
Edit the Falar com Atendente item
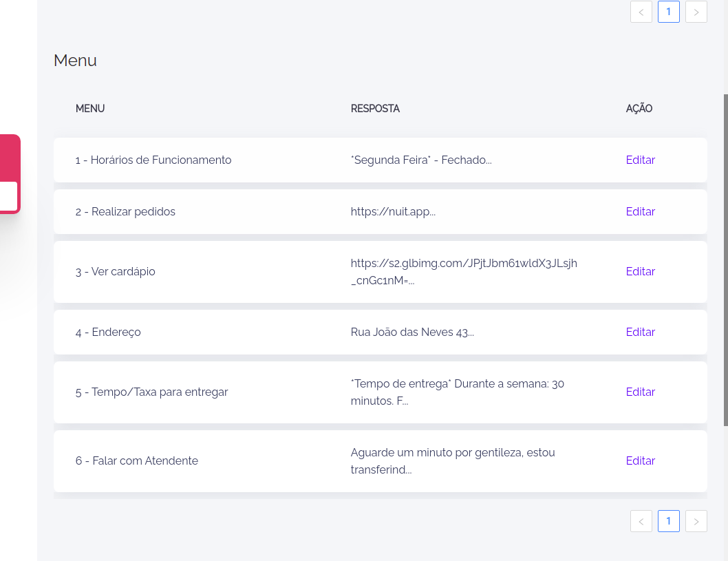click(640, 461)
